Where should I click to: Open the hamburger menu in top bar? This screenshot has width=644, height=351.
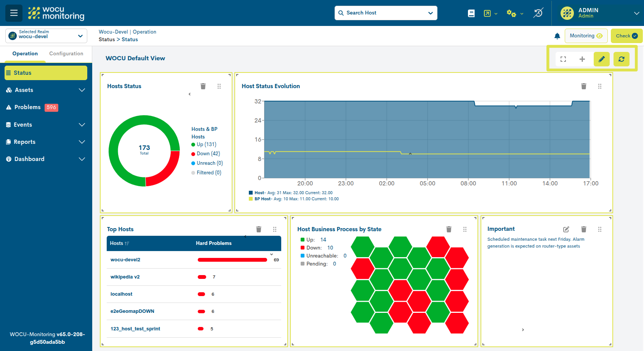point(14,13)
